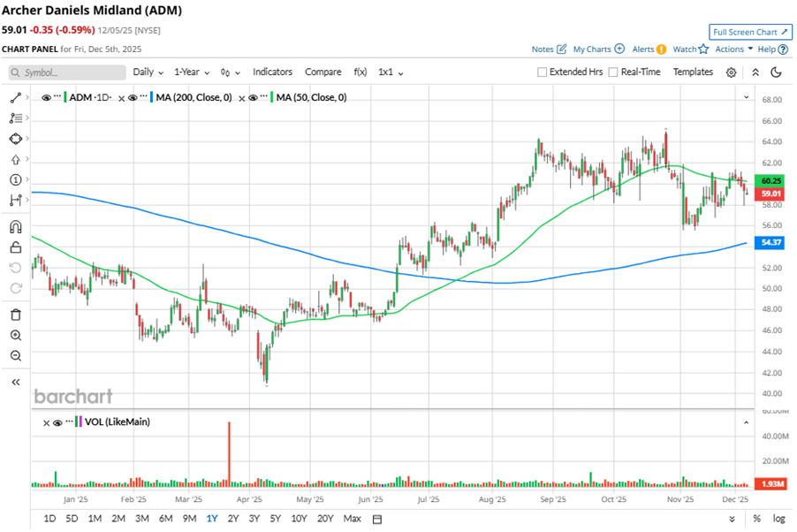Open the 1x1 grid layout dropdown

[x=391, y=72]
